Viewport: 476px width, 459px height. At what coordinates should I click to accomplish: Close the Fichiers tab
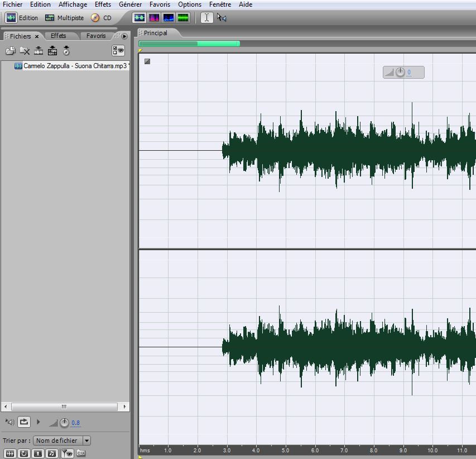pyautogui.click(x=37, y=36)
